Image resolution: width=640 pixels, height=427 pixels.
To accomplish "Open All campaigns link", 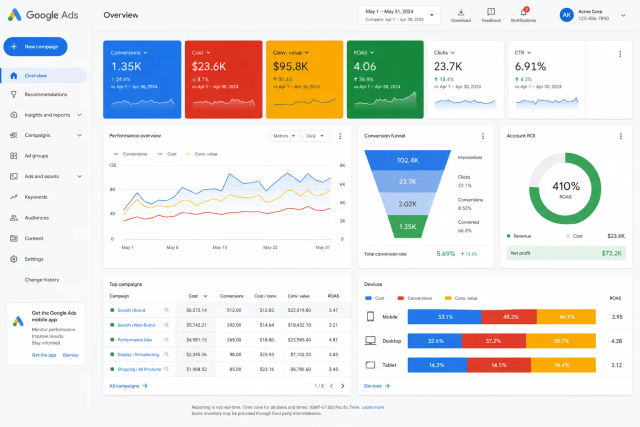I will [128, 386].
